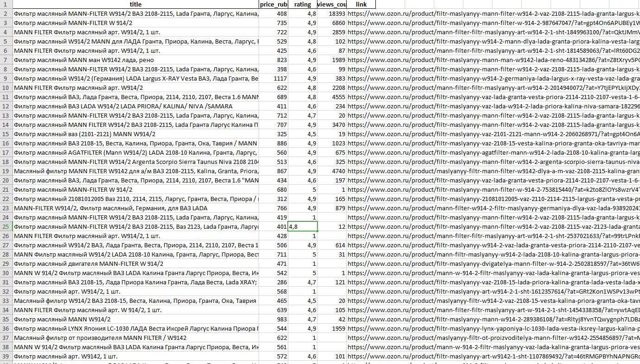Image resolution: width=640 pixels, height=364 pixels.
Task: Select the "price_rub" header cell
Action: (273, 4)
